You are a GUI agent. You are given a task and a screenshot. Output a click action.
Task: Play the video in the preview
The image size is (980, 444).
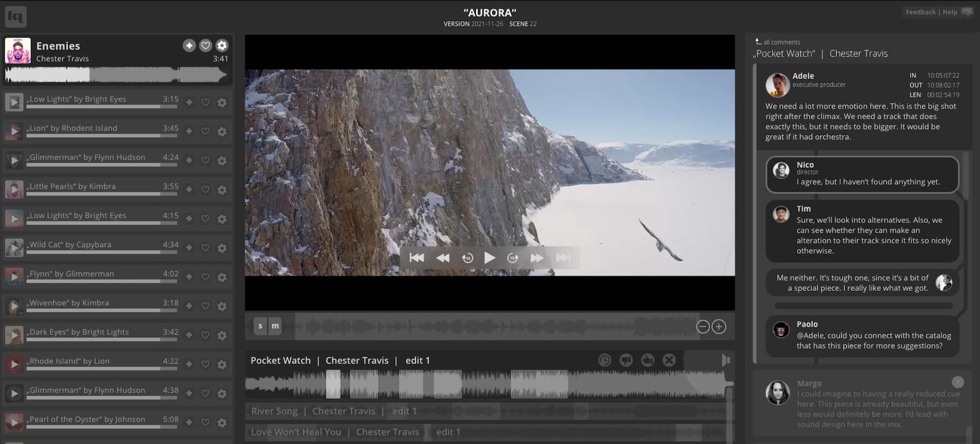tap(489, 258)
